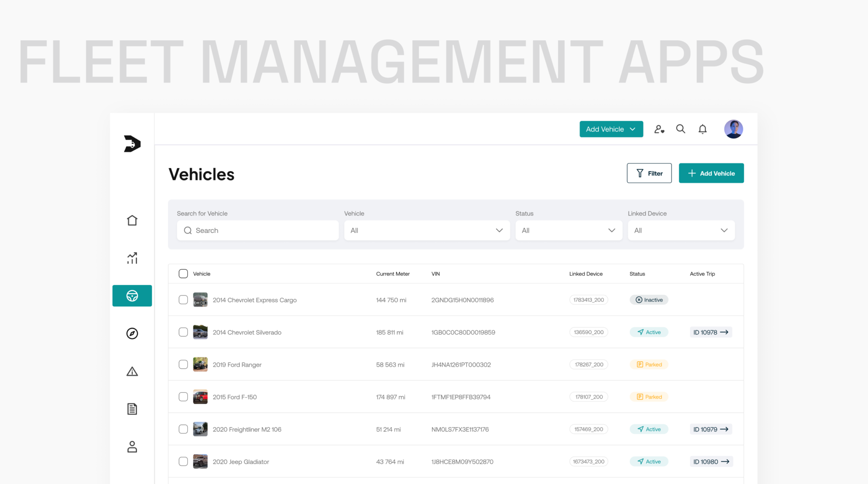Open the analytics chart sidebar icon
Image resolution: width=868 pixels, height=484 pixels.
tap(132, 258)
